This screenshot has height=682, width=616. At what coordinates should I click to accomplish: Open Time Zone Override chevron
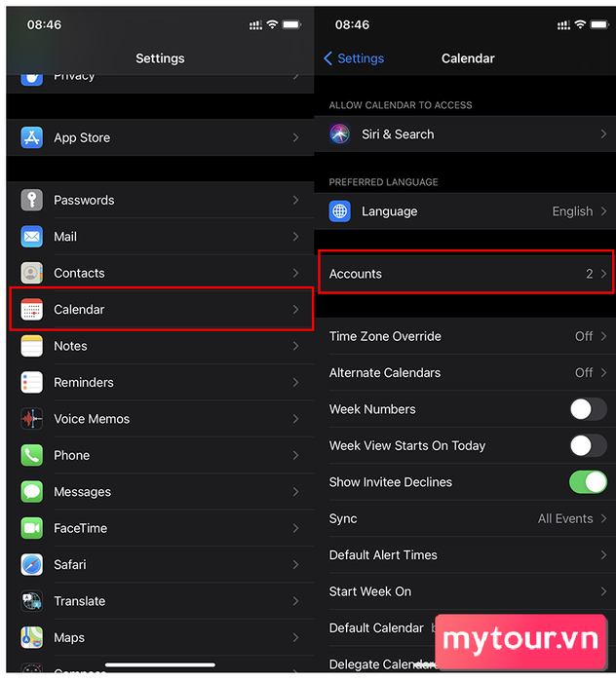(x=604, y=336)
